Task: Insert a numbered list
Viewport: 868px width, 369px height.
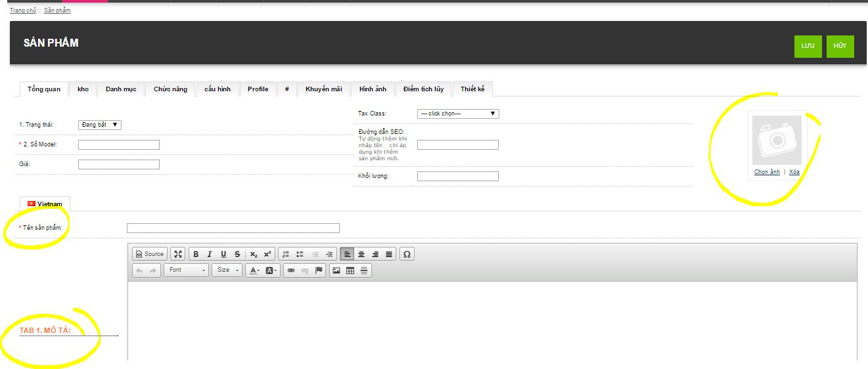Action: coord(286,254)
